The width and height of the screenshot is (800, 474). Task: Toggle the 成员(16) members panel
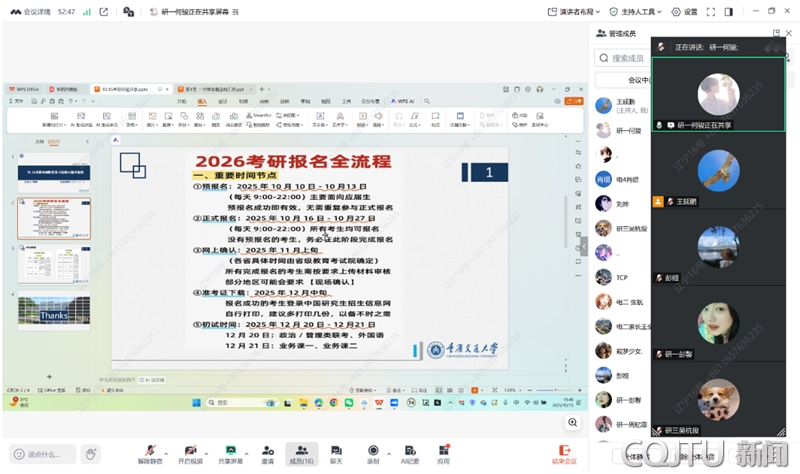[302, 449]
